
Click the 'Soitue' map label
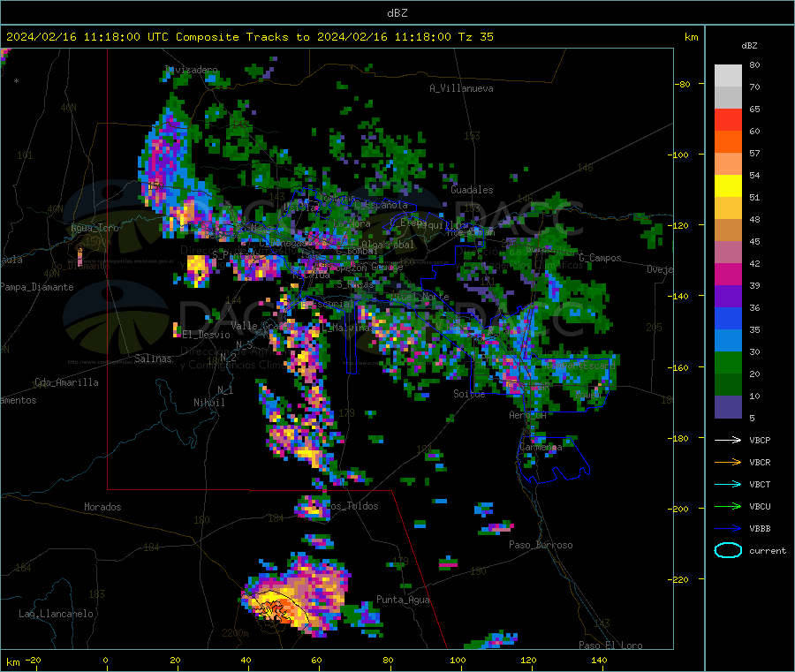pos(469,394)
